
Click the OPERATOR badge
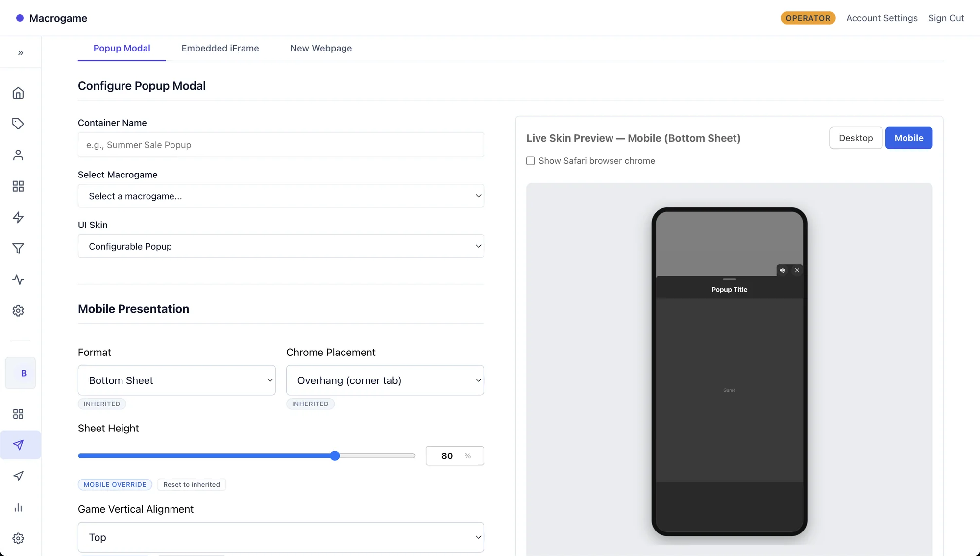pyautogui.click(x=808, y=18)
